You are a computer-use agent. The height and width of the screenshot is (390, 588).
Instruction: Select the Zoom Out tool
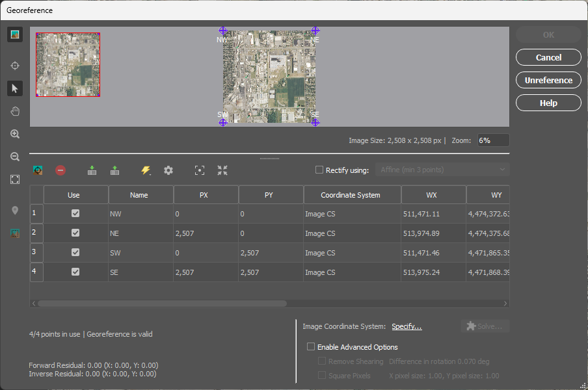(x=14, y=157)
